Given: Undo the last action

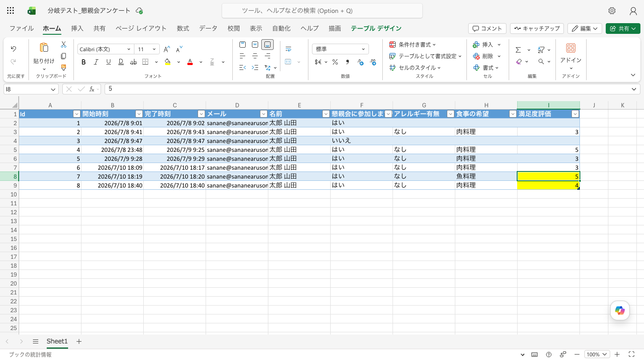Looking at the screenshot, I should [x=13, y=49].
